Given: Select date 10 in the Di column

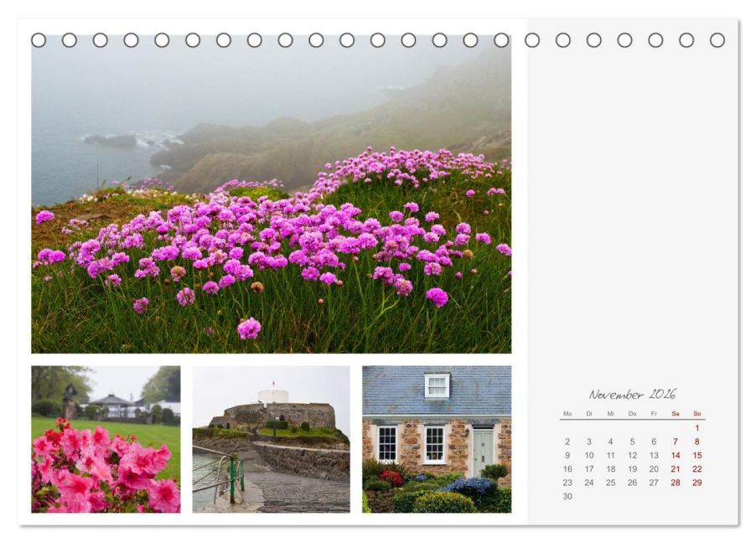Looking at the screenshot, I should coord(589,455).
